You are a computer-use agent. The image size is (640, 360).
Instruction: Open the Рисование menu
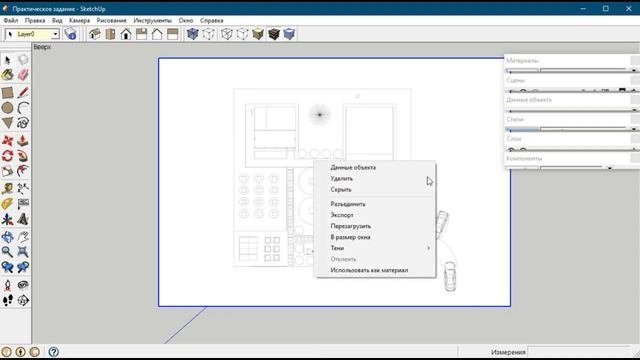coord(111,20)
